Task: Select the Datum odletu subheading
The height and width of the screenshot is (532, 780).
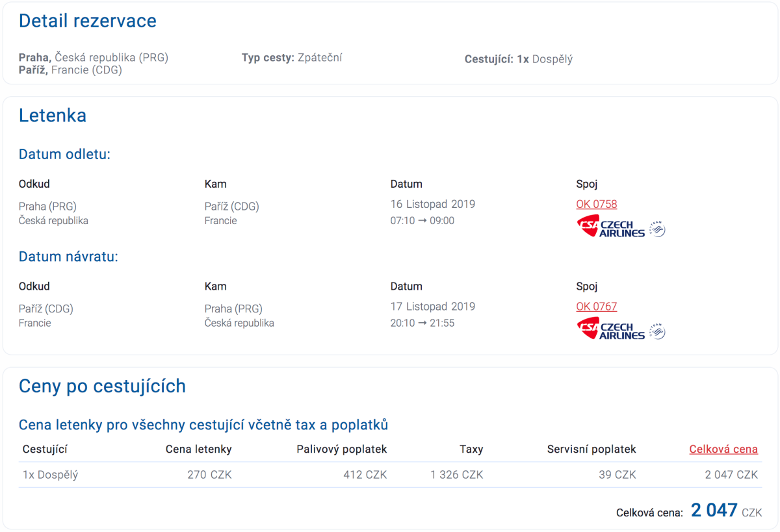Action: click(x=64, y=155)
